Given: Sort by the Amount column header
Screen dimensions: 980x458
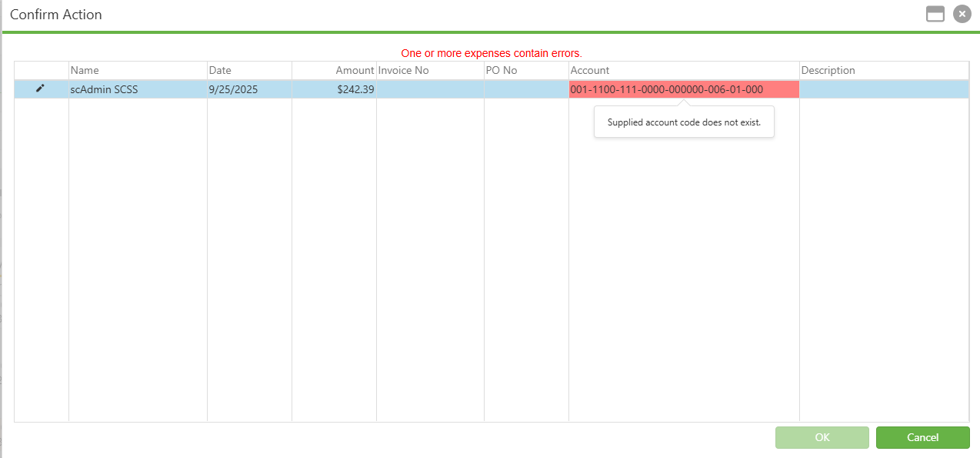Looking at the screenshot, I should tap(334, 70).
